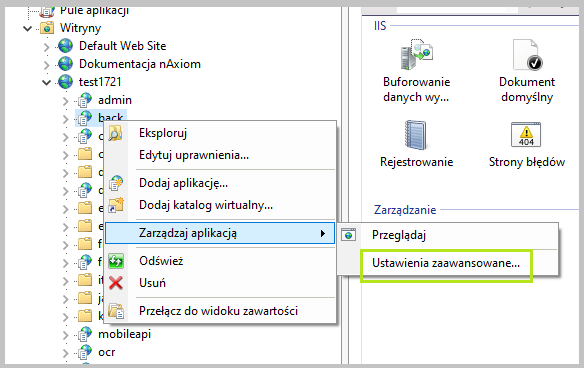
Task: Open the Buforowanie danych wyjściowych feature icon
Action: (416, 55)
